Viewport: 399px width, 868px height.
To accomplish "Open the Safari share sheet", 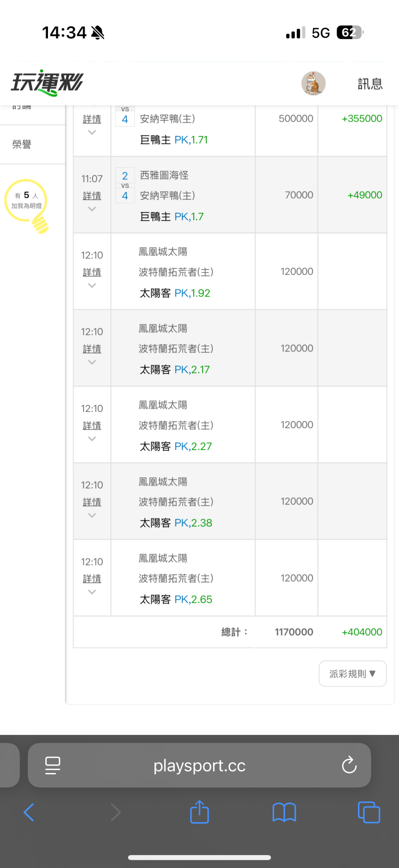I will [199, 812].
